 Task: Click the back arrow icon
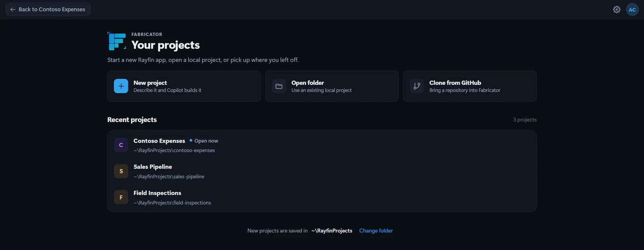click(13, 9)
